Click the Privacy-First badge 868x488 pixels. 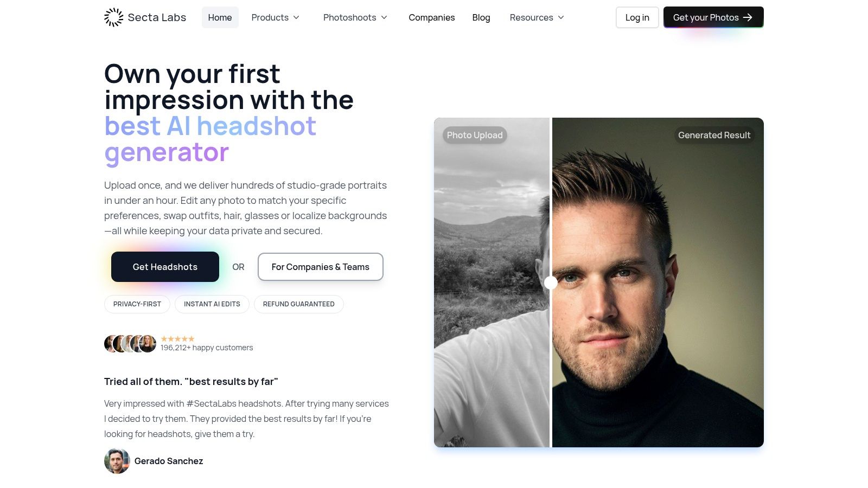coord(137,304)
